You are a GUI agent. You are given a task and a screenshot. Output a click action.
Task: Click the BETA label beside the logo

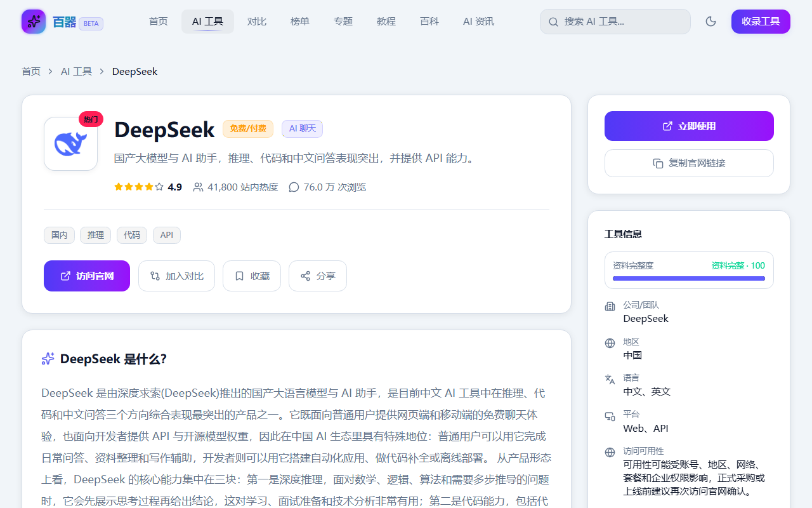91,24
